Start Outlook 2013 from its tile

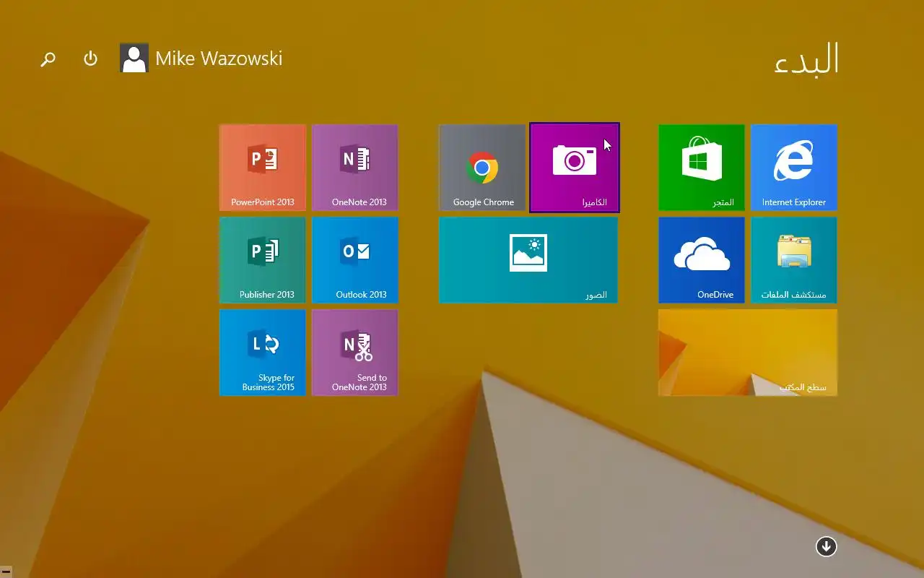[355, 260]
